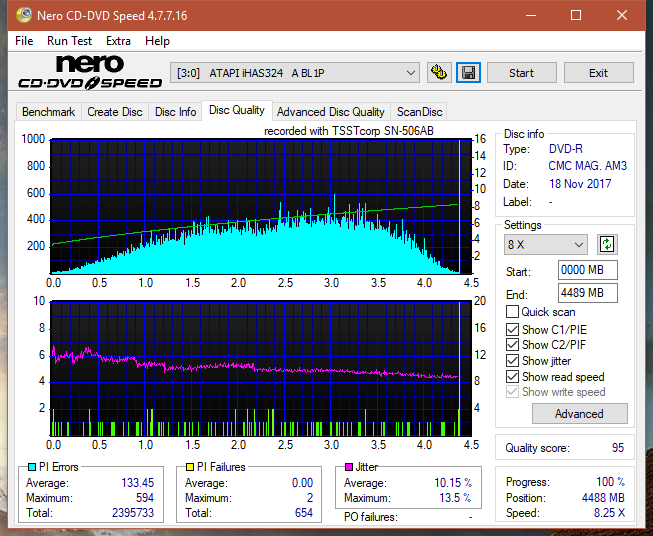Viewport: 653px width, 536px height.
Task: Switch to the Benchmark tab
Action: (x=48, y=112)
